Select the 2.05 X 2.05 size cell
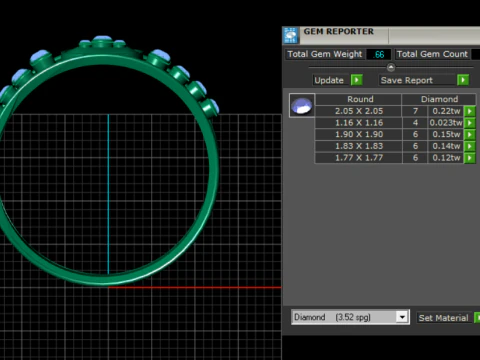 [x=358, y=111]
